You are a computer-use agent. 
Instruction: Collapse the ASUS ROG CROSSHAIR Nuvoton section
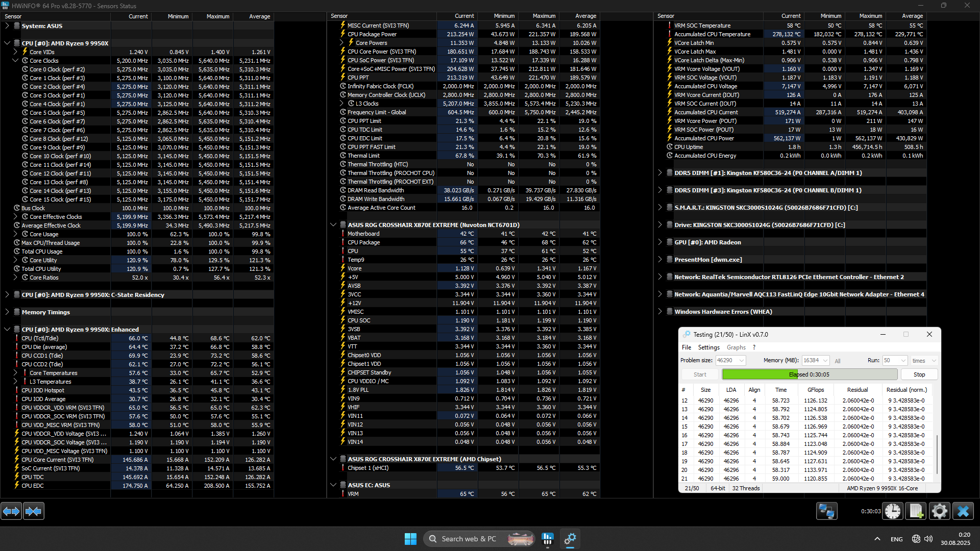333,224
